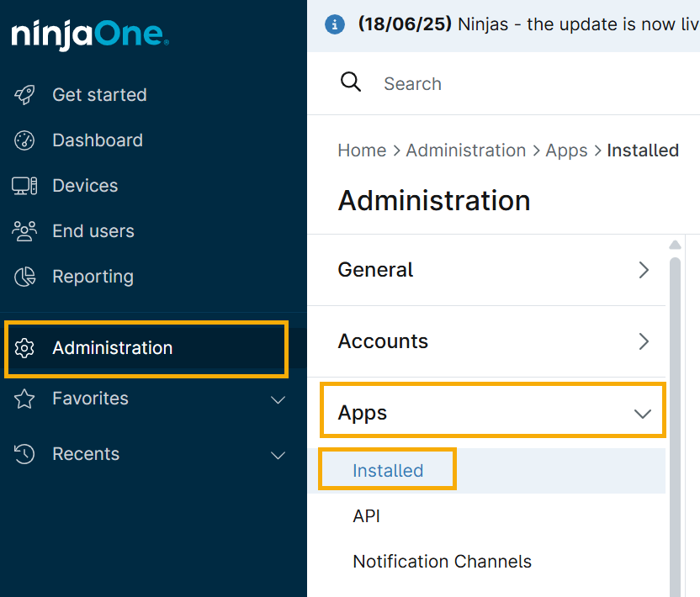Click the search magnifying glass icon
Screen dimensions: 700x597
click(350, 82)
